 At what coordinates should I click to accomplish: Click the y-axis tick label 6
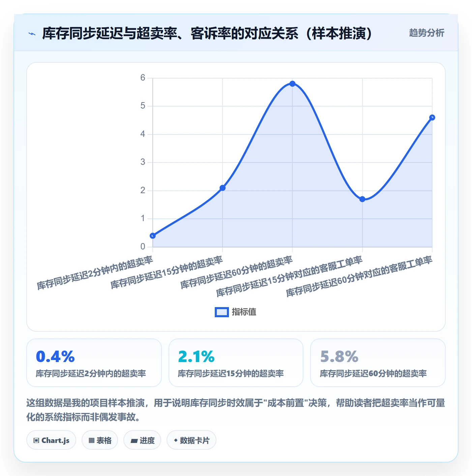(x=143, y=78)
